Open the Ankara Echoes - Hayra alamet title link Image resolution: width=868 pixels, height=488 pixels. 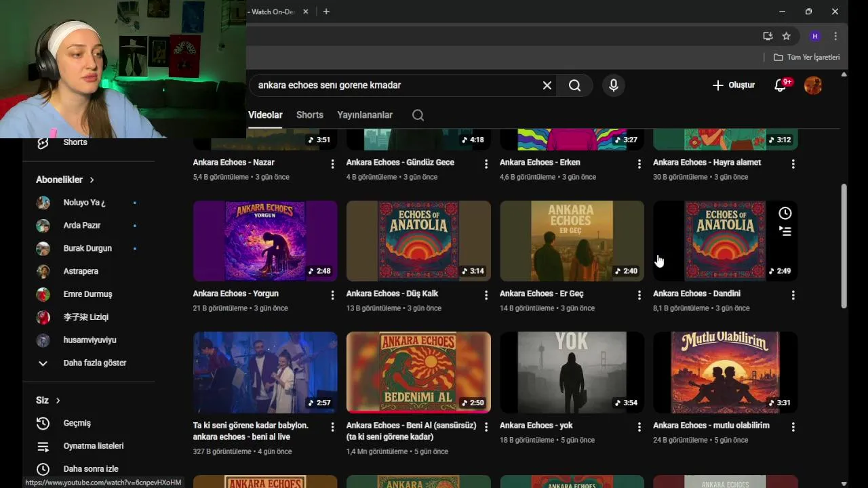[707, 163]
